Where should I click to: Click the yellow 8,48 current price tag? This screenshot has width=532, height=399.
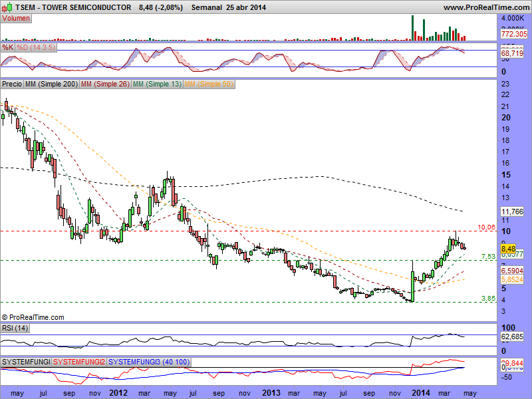(509, 247)
